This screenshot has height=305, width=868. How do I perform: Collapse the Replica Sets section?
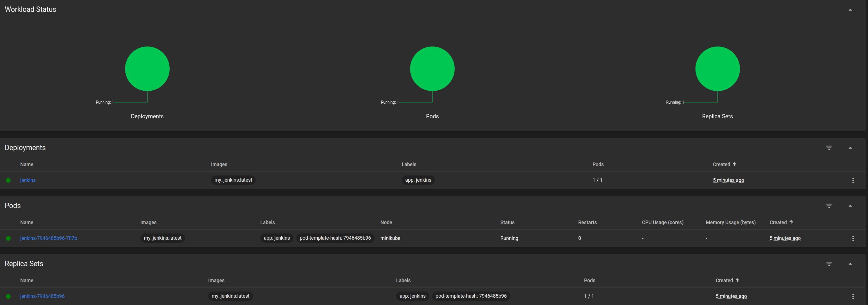tap(850, 264)
